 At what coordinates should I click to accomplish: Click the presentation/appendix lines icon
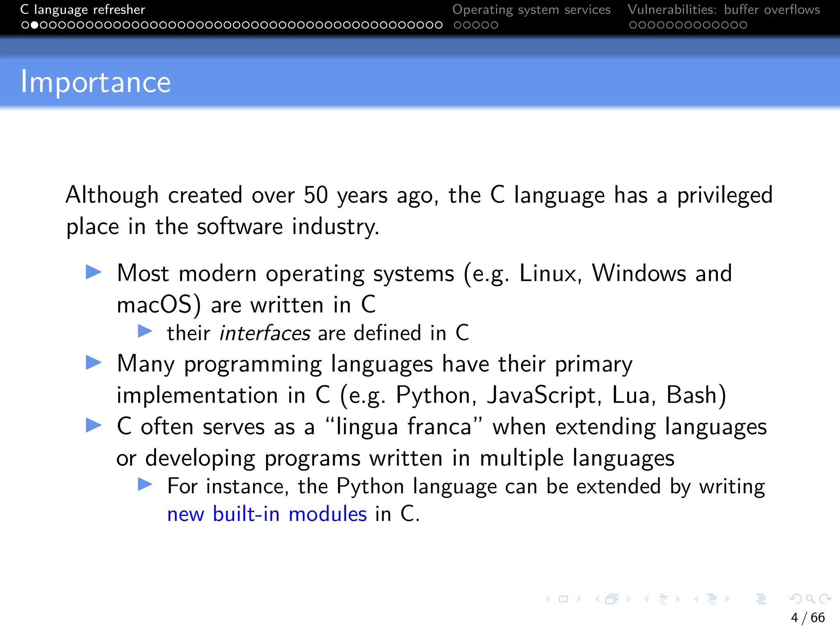click(x=761, y=599)
